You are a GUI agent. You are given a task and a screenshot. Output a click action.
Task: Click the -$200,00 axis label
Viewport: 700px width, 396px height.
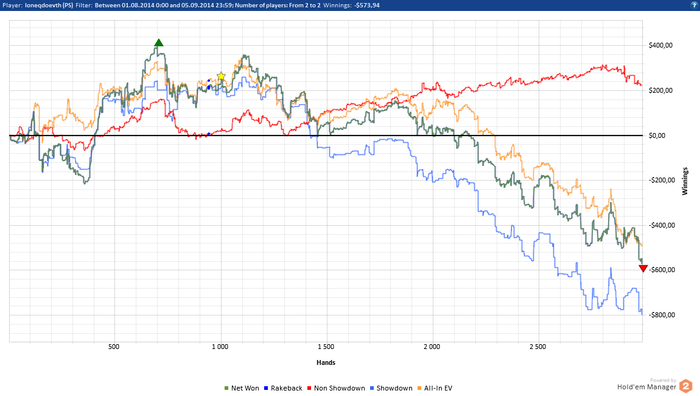point(662,180)
